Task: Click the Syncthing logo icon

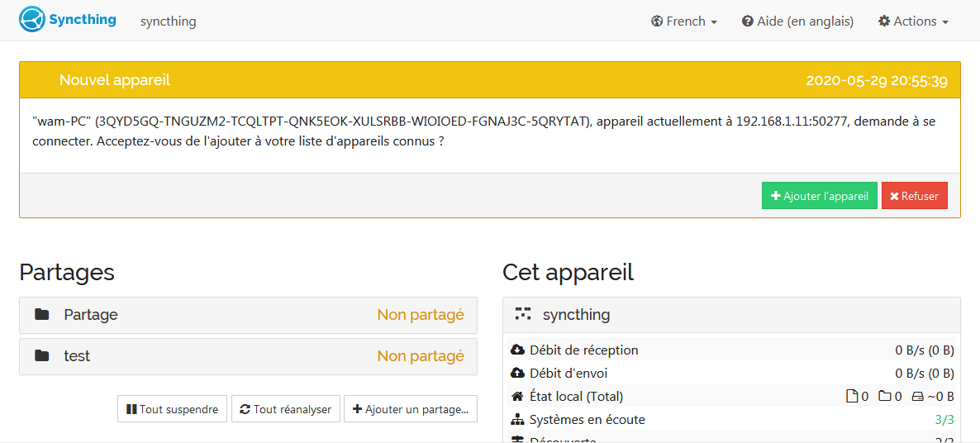Action: coord(31,20)
